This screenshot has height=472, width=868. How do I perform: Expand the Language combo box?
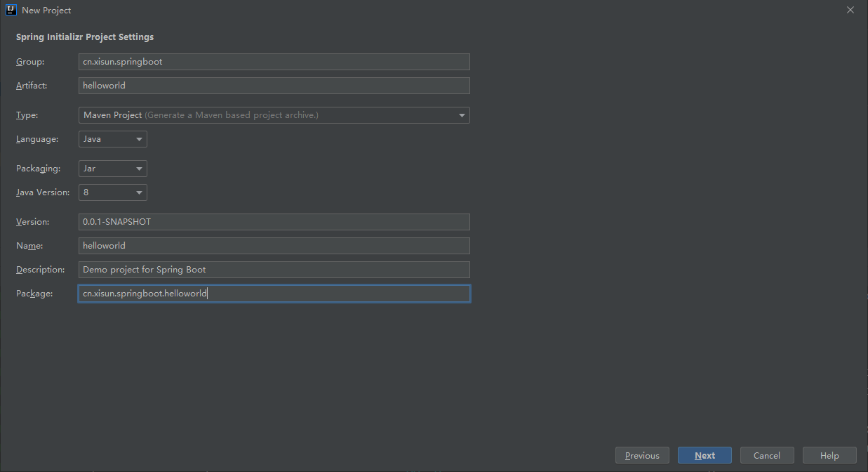click(112, 139)
